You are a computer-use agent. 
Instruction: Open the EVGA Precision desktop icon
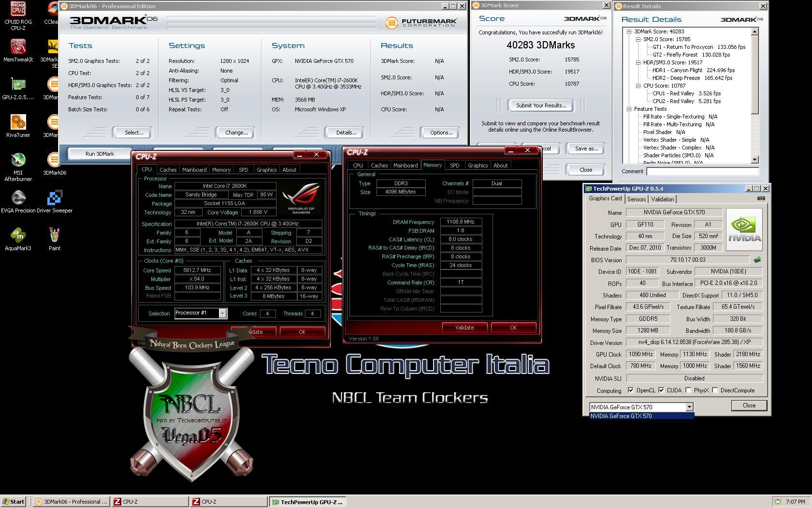click(18, 202)
